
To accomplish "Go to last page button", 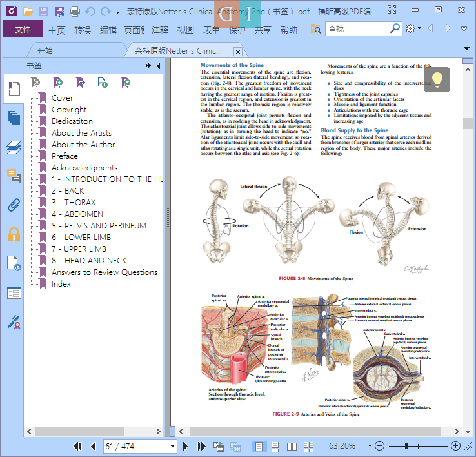I will point(202,446).
